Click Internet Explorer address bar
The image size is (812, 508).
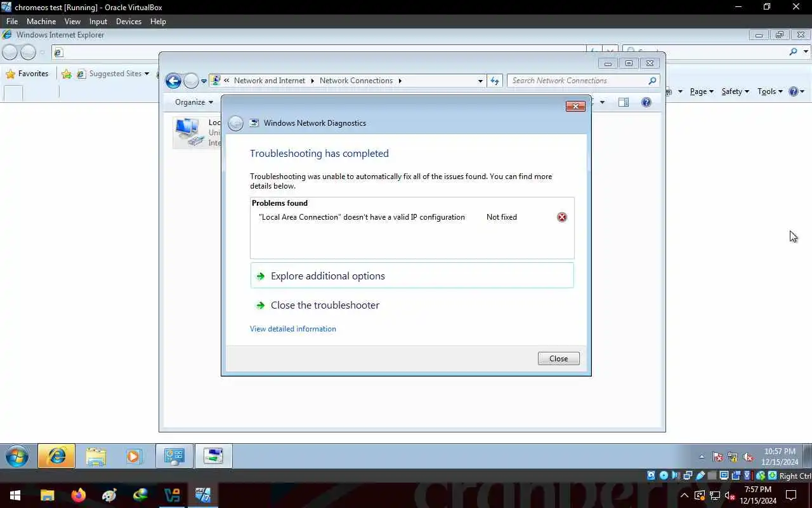tap(320, 52)
